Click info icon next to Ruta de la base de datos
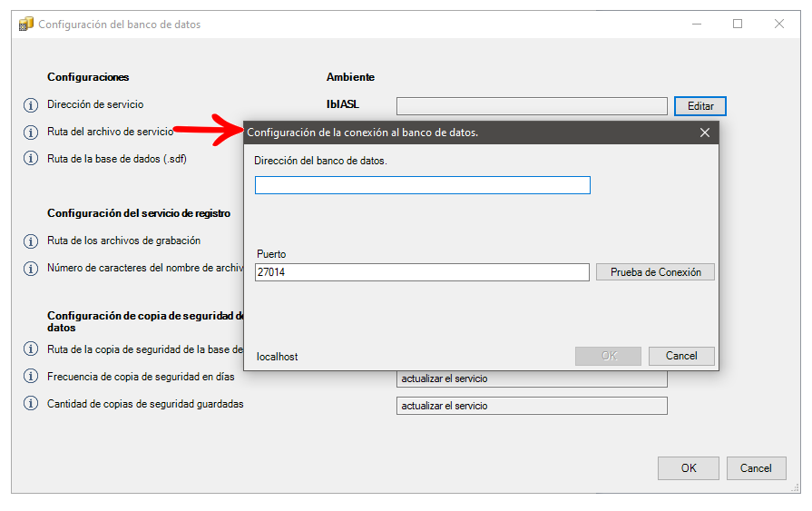The image size is (812, 511). click(x=30, y=159)
